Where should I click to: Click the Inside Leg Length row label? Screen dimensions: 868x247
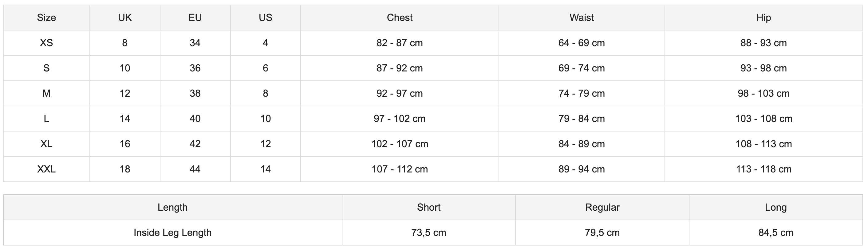(172, 233)
